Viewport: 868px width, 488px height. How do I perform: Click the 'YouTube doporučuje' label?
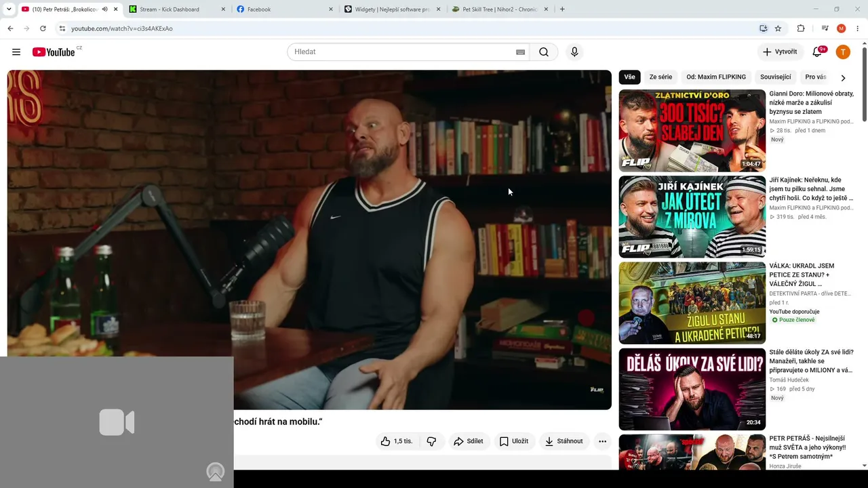tap(794, 312)
